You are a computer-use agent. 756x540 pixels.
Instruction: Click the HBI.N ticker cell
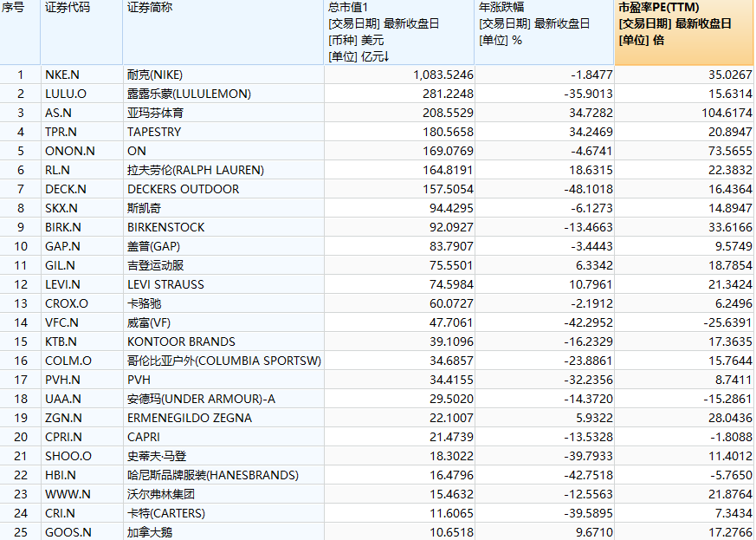click(82, 475)
